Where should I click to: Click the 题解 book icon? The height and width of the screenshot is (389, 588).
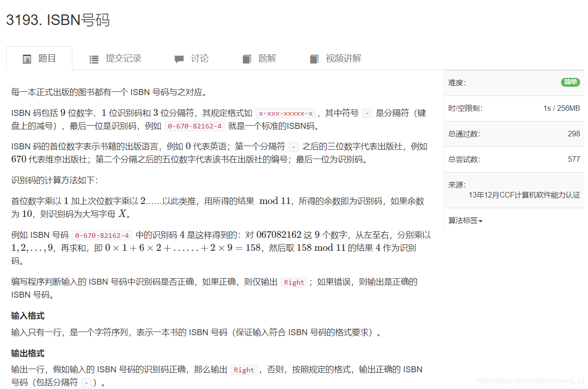(x=246, y=59)
